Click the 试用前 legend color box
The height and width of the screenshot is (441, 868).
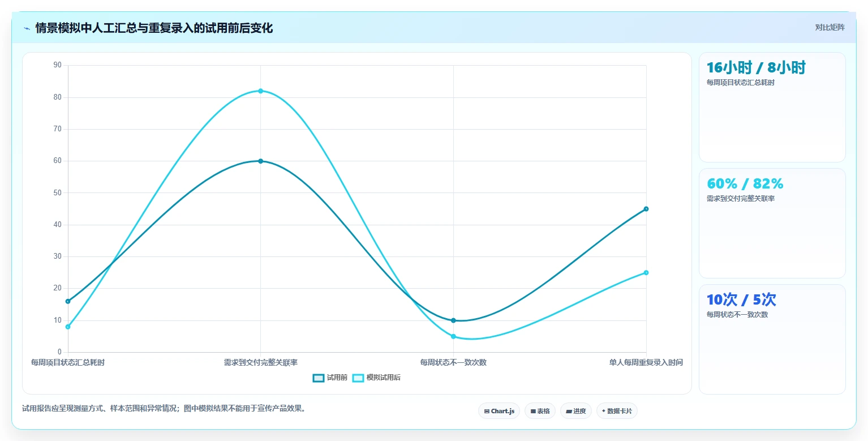[x=319, y=378]
